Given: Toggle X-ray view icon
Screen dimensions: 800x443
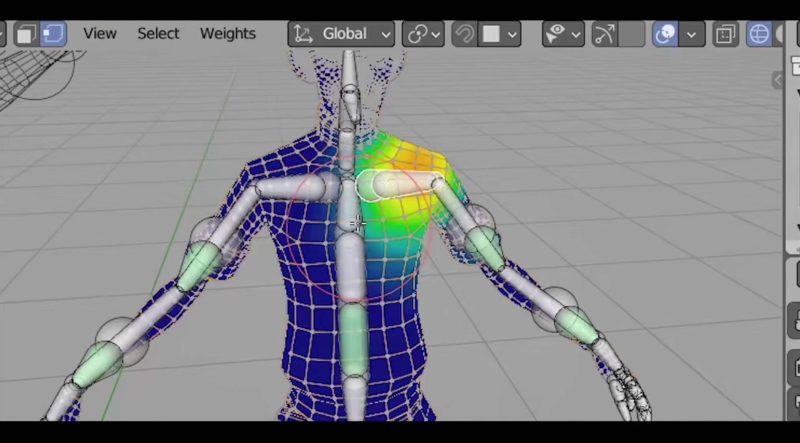Looking at the screenshot, I should [726, 34].
